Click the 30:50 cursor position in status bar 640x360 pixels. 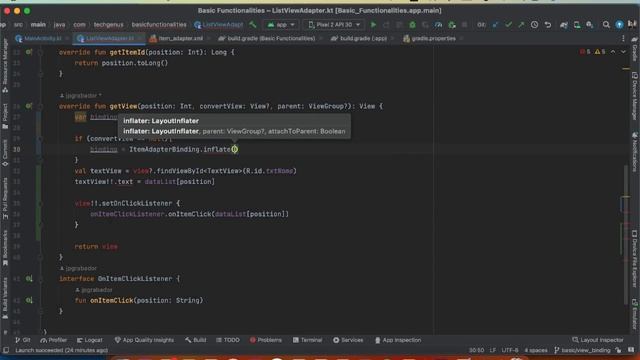[476, 350]
